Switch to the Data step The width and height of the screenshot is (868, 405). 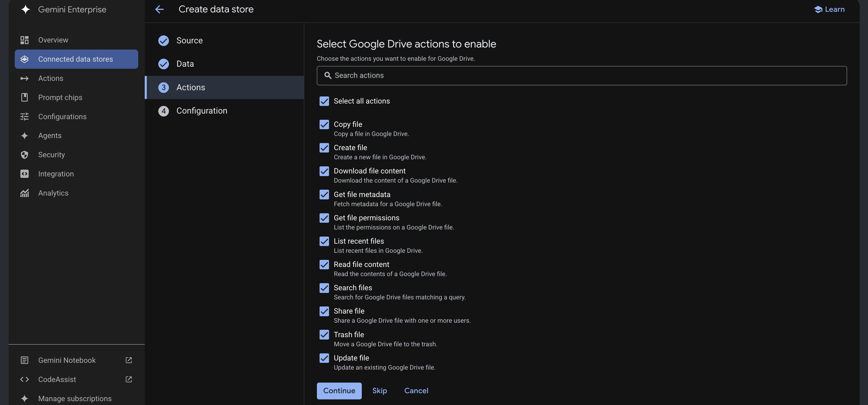(x=224, y=64)
